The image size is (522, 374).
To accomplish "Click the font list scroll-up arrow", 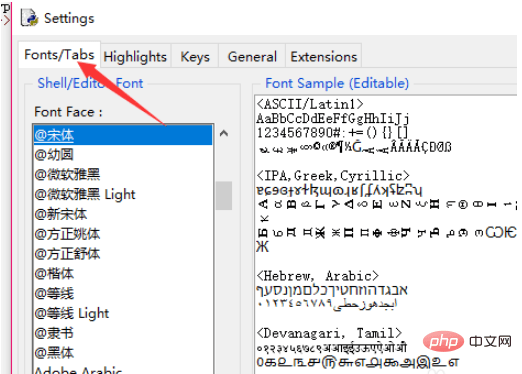I will [x=224, y=134].
